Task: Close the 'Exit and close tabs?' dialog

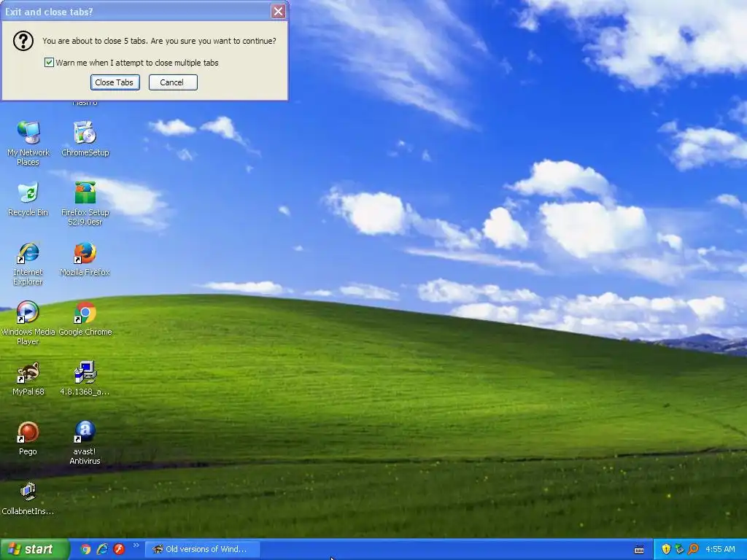Action: (278, 12)
